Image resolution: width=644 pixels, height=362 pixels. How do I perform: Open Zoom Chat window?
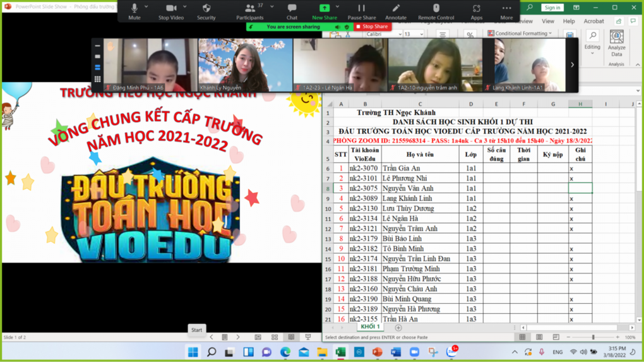292,11
